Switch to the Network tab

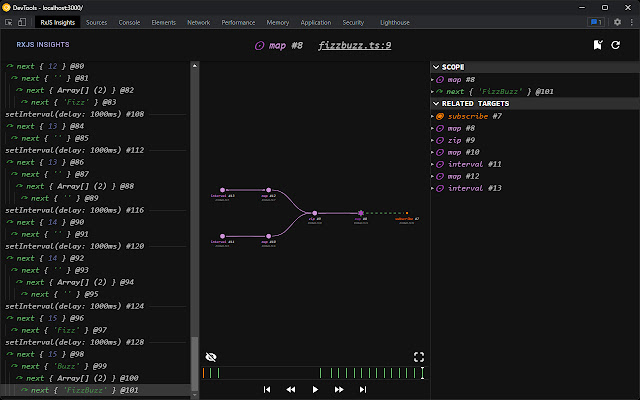(199, 21)
